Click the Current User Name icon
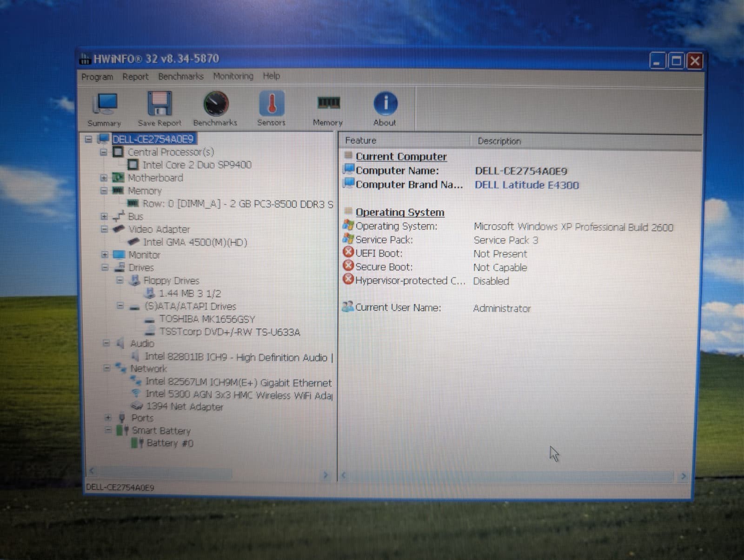The height and width of the screenshot is (560, 744). 348,307
